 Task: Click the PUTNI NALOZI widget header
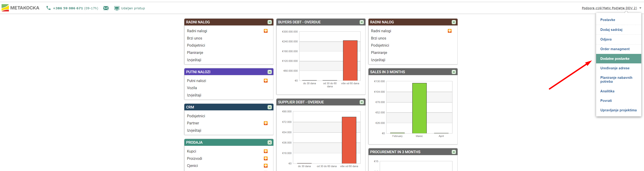[228, 72]
